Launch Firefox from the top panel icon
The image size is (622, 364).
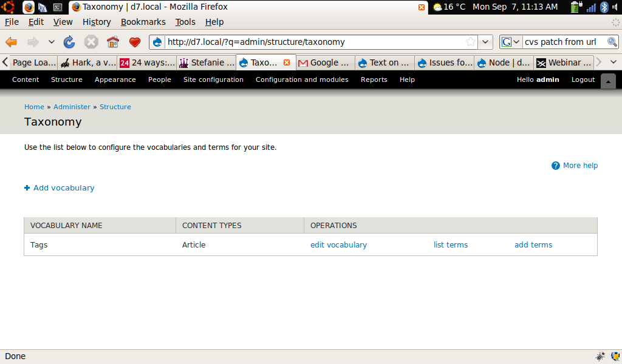point(29,7)
